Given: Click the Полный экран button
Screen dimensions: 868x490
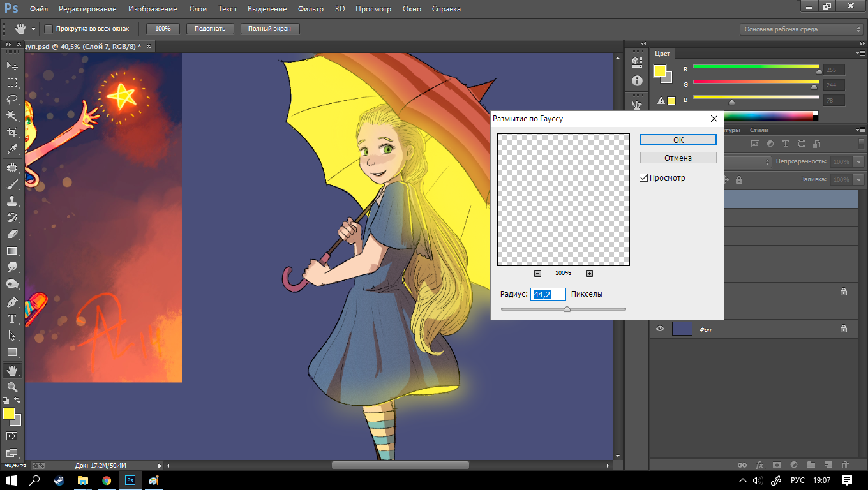Looking at the screenshot, I should tap(269, 29).
